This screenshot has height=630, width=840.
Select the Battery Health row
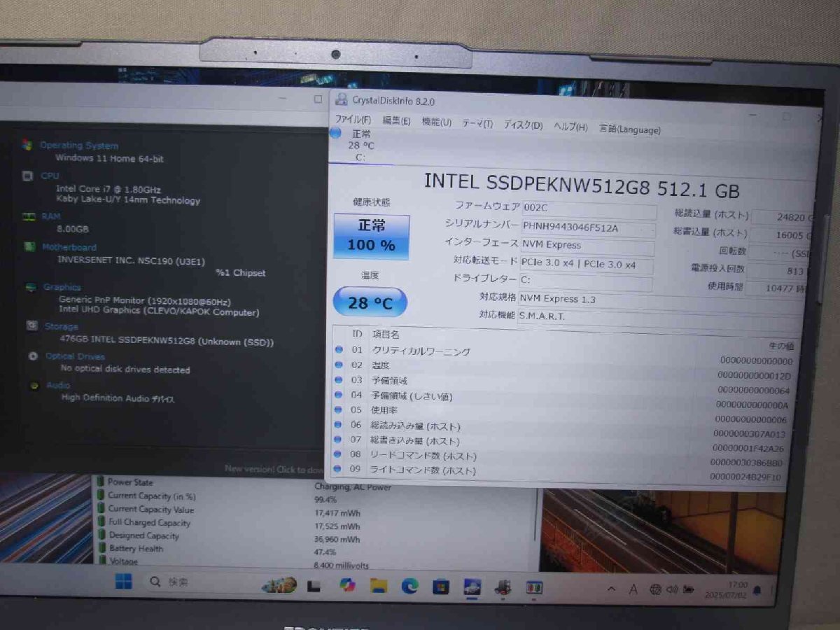[x=315, y=549]
